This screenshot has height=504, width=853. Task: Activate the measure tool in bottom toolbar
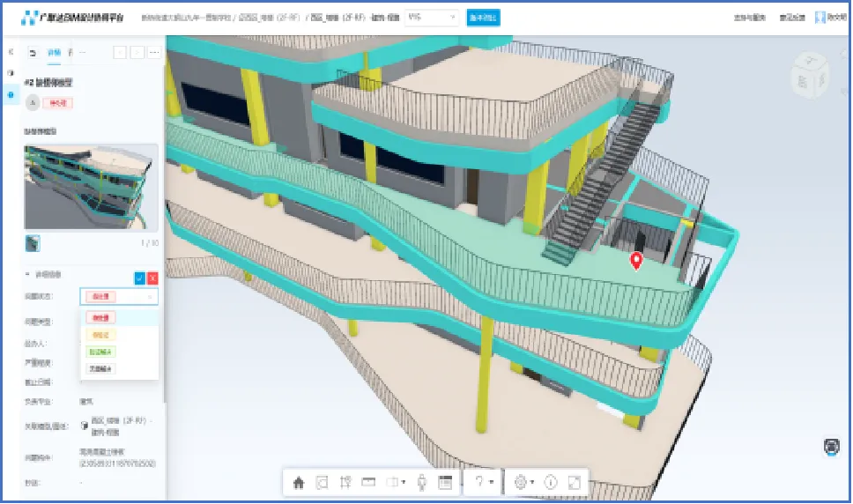point(345,482)
